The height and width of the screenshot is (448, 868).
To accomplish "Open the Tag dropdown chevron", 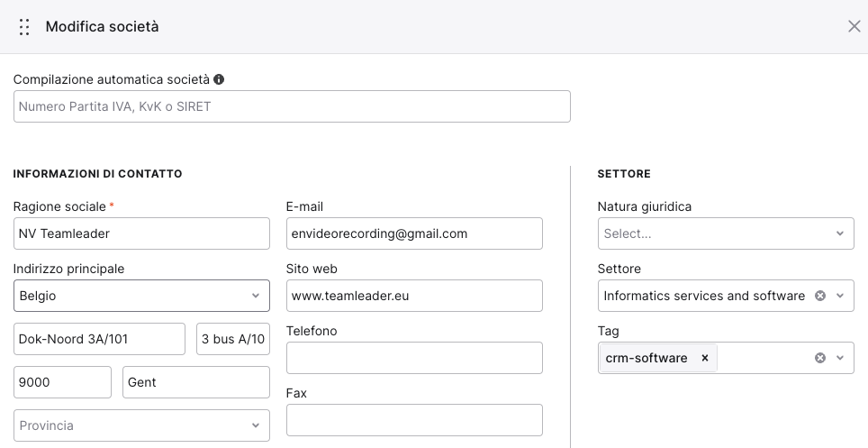I will 840,358.
